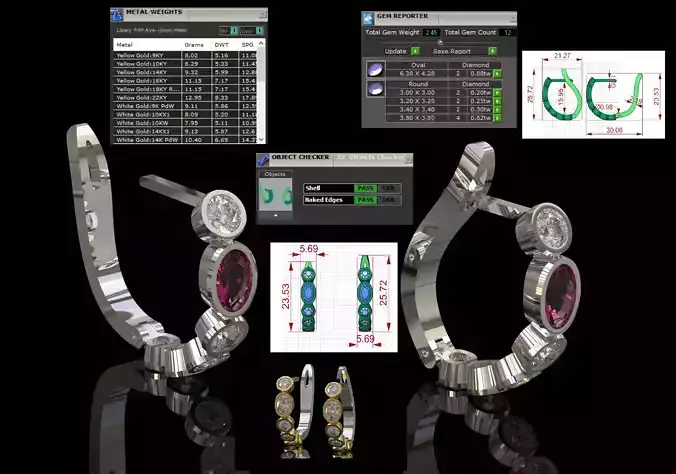Click the Shell check label

(313, 188)
